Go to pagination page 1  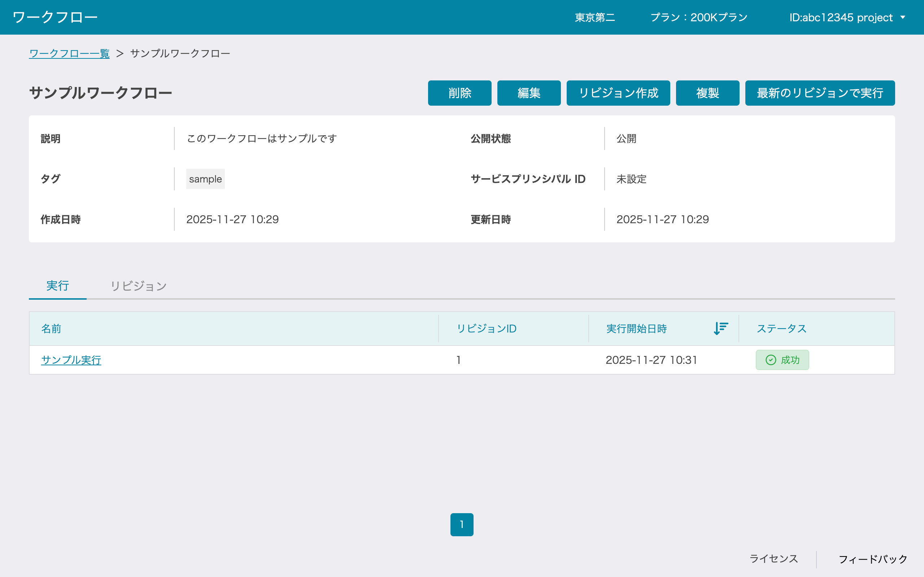click(x=462, y=524)
